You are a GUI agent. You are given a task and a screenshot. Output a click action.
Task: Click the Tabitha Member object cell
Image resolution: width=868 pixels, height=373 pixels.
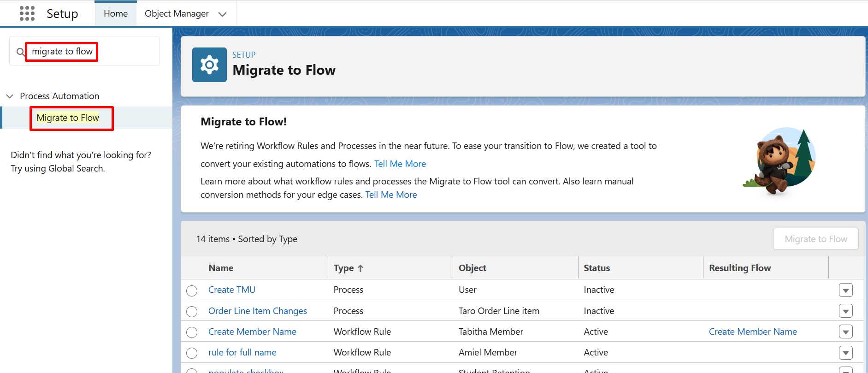point(491,332)
